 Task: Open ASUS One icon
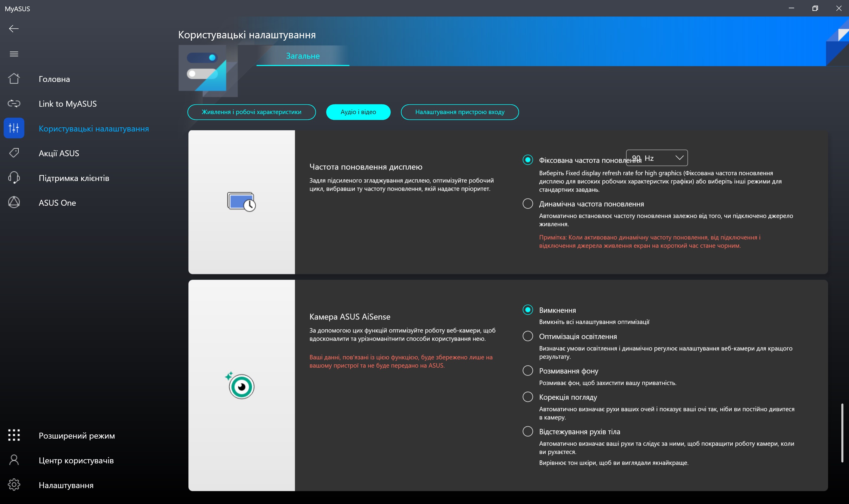click(x=14, y=202)
